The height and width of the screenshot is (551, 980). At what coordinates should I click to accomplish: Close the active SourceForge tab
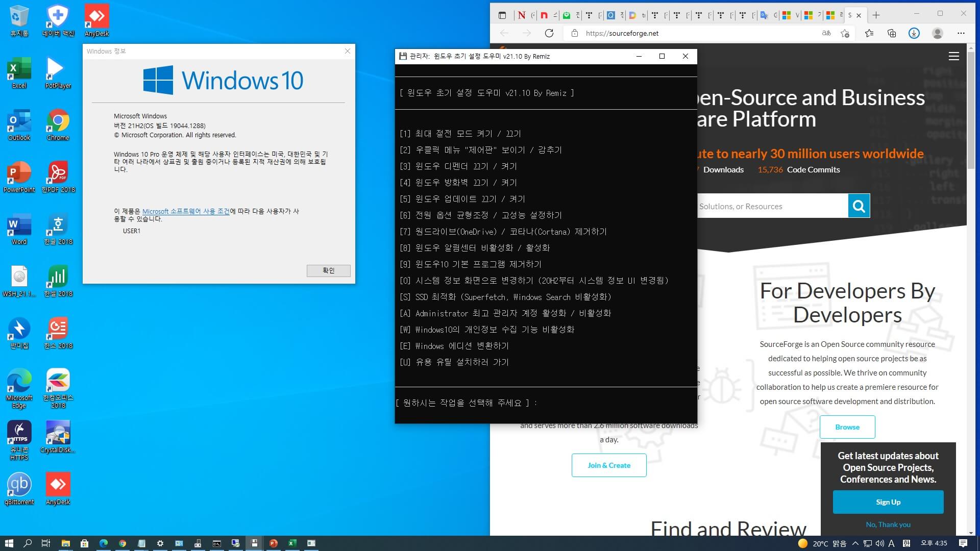[x=859, y=15]
